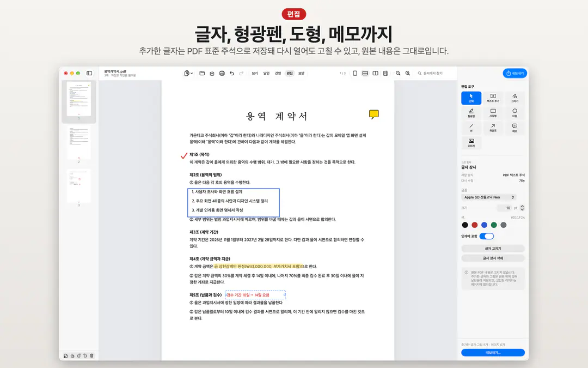Open page 3 thumbnail in sidebar
This screenshot has width=588, height=368.
(79, 185)
